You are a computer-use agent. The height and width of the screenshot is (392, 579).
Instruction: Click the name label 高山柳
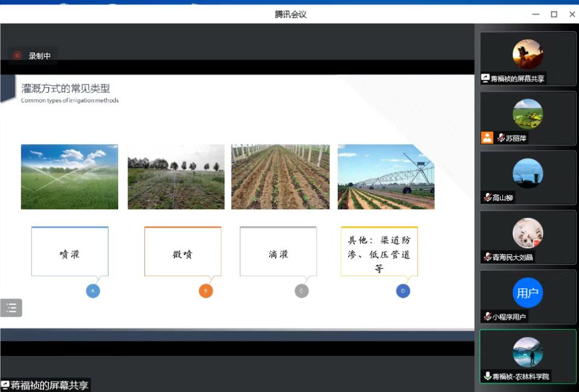(502, 198)
